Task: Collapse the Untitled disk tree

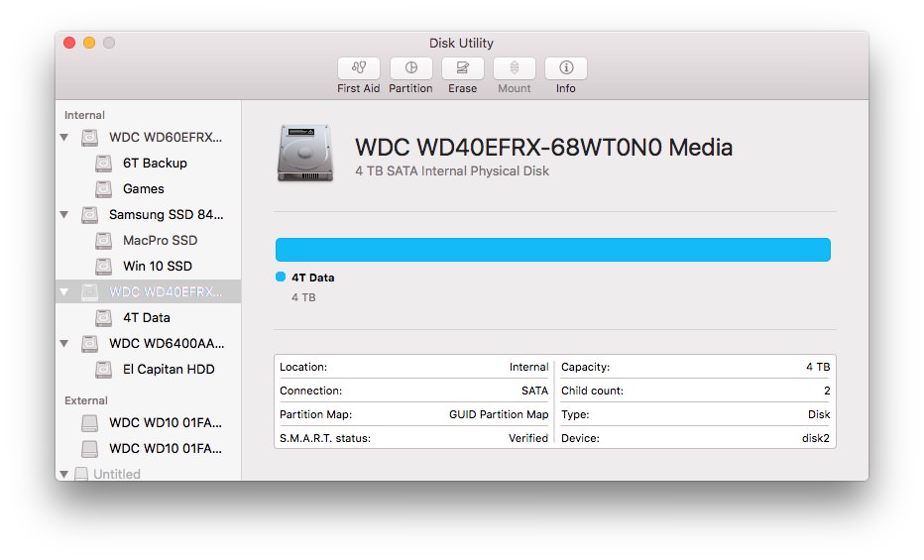Action: (64, 474)
